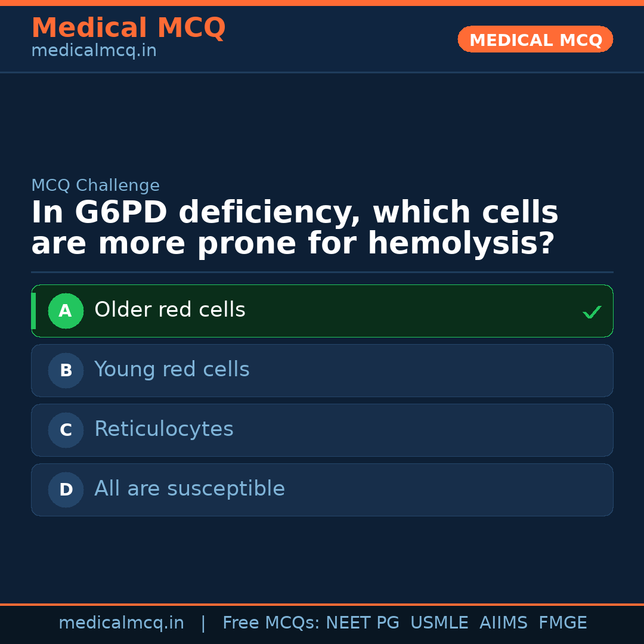The height and width of the screenshot is (644, 644).
Task: Open medicalmcq.in link in the footer
Action: [x=121, y=623]
